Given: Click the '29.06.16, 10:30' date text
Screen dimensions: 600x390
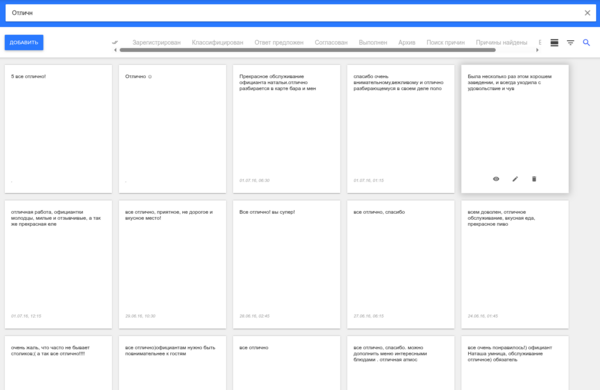Looking at the screenshot, I should click(140, 316).
